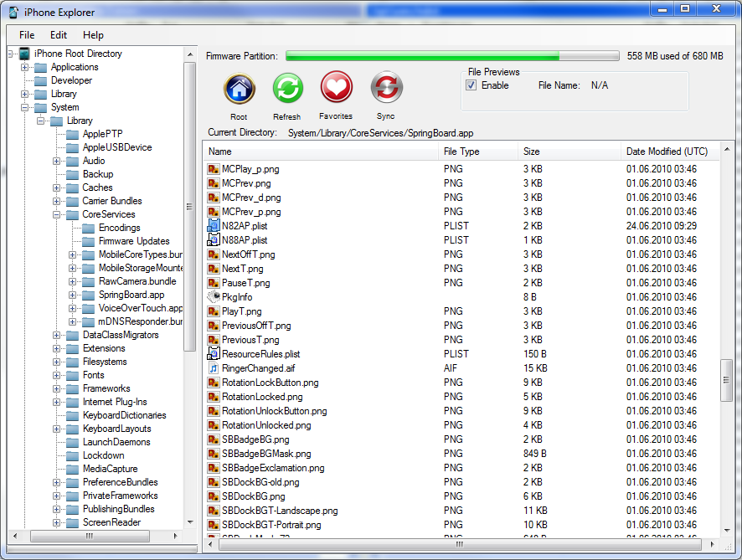The height and width of the screenshot is (560, 742).
Task: Click the iPhone Explorer title bar icon
Action: pyautogui.click(x=14, y=13)
